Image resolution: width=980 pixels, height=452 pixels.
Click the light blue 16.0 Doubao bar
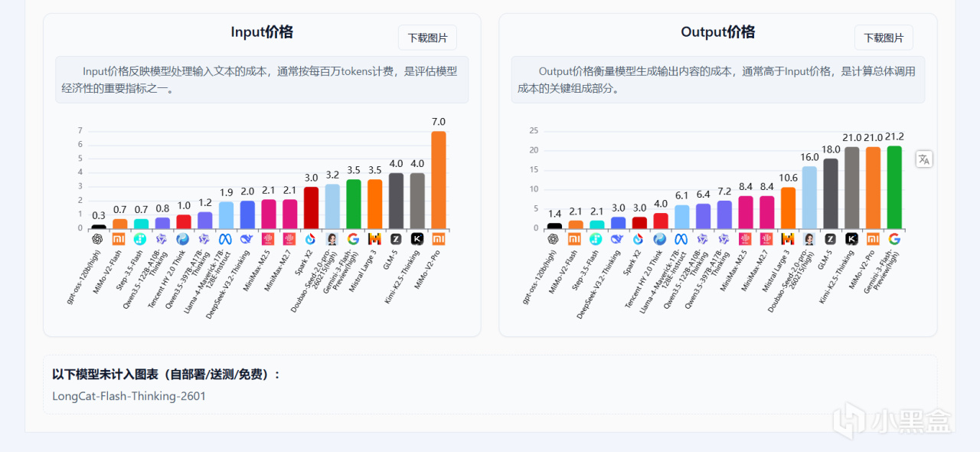click(809, 197)
